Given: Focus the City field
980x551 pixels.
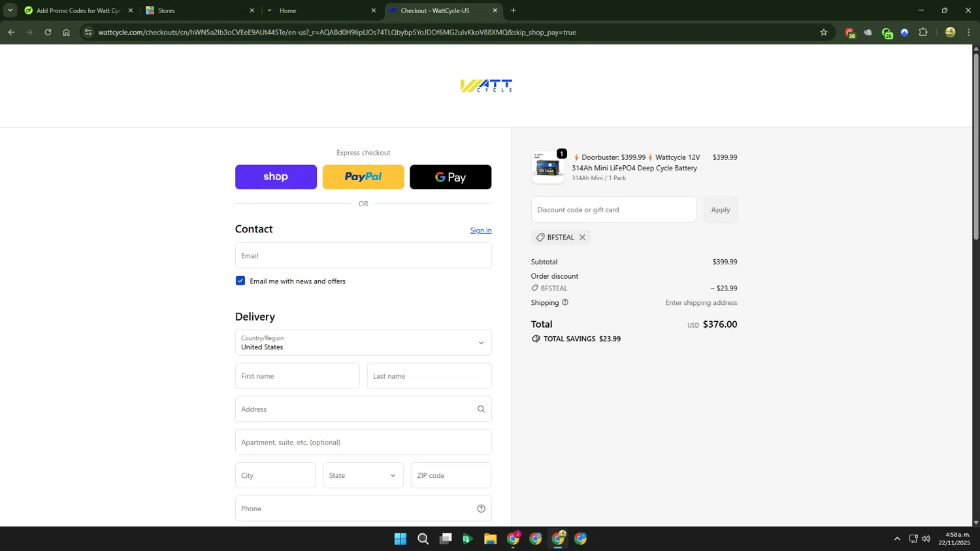Looking at the screenshot, I should coord(276,475).
